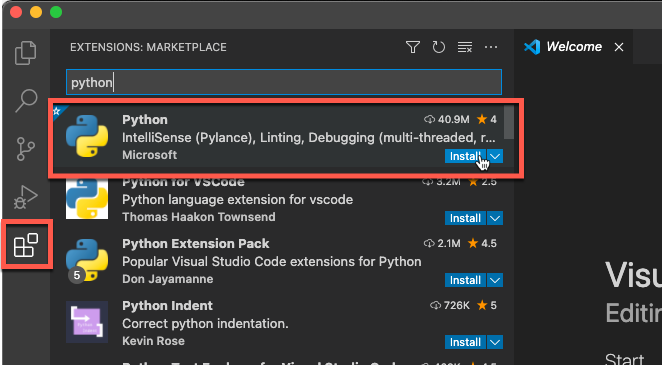Select the Extensions view icon
This screenshot has width=662, height=365.
[x=26, y=245]
